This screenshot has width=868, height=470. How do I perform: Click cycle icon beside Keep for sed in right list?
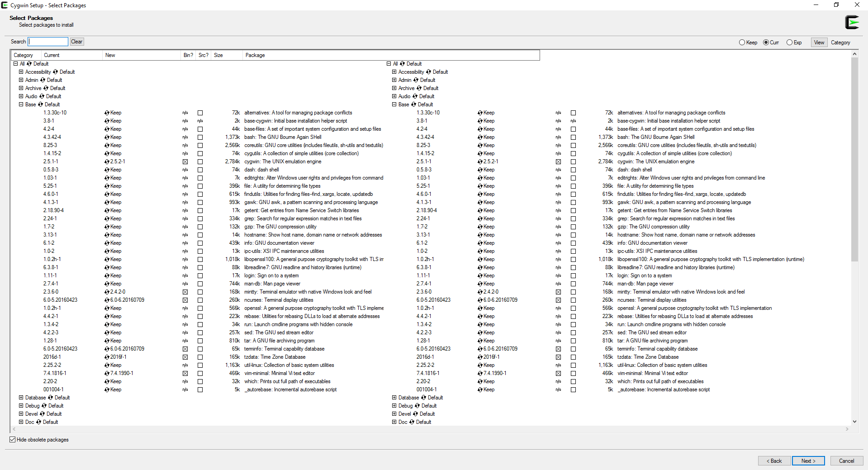pos(480,332)
